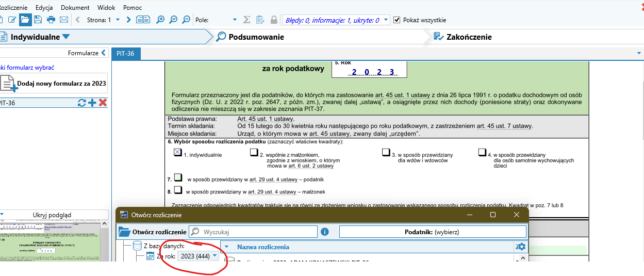Expand the errors and information dropdown
The height and width of the screenshot is (276, 644).
[x=385, y=20]
